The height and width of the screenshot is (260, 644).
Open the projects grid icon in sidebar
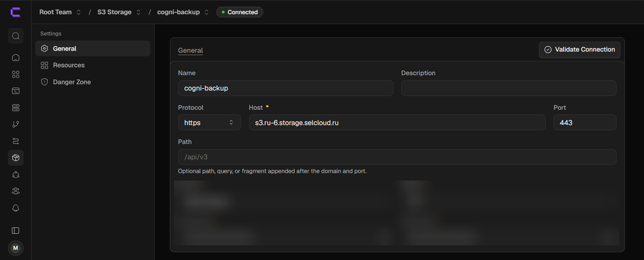pos(16,74)
